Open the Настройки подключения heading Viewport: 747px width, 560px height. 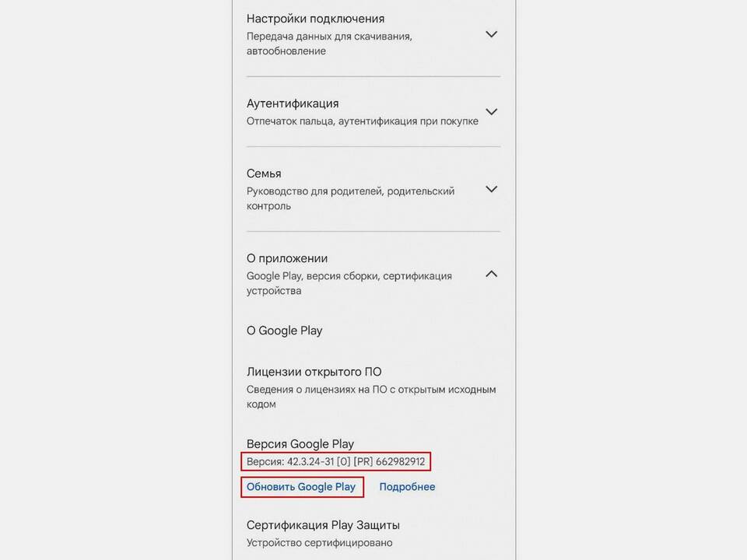[315, 19]
